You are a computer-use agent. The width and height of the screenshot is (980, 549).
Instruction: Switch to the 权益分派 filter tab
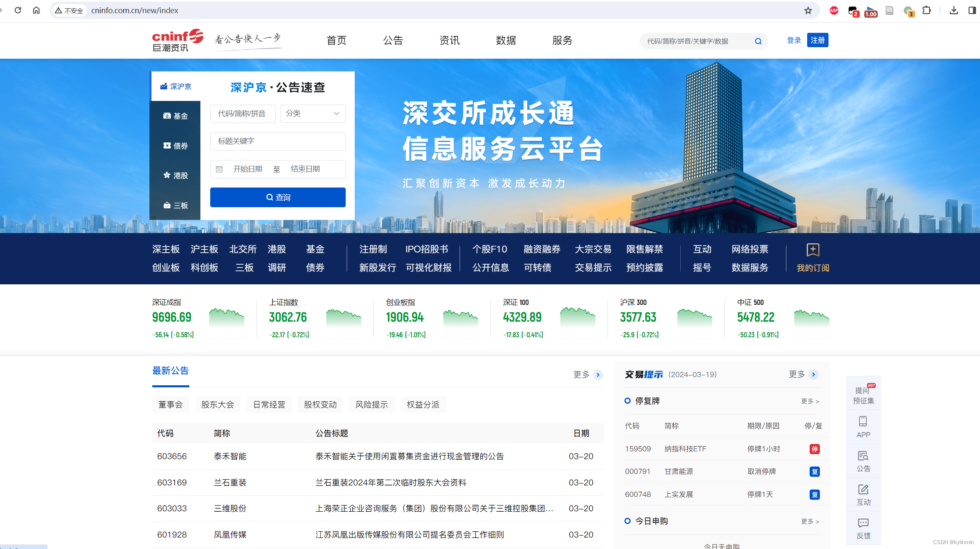pyautogui.click(x=423, y=405)
